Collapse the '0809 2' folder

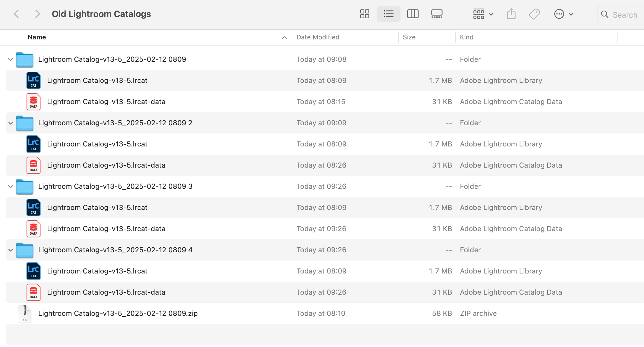(x=11, y=123)
